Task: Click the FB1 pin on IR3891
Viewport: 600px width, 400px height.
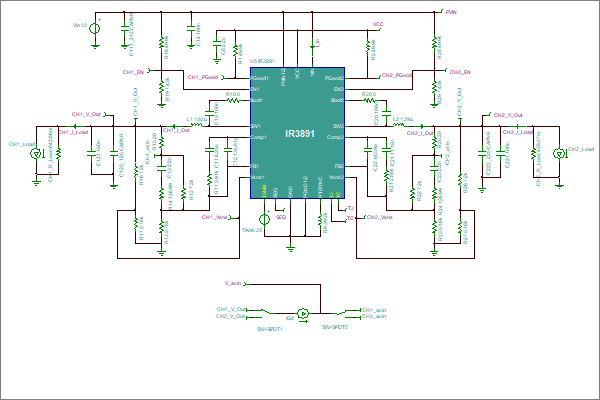Action: point(255,167)
